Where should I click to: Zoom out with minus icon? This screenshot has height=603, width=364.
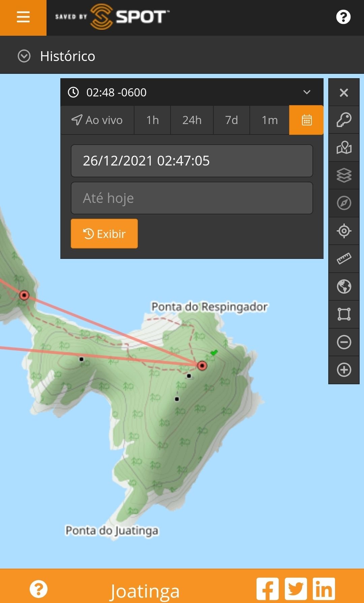(344, 342)
